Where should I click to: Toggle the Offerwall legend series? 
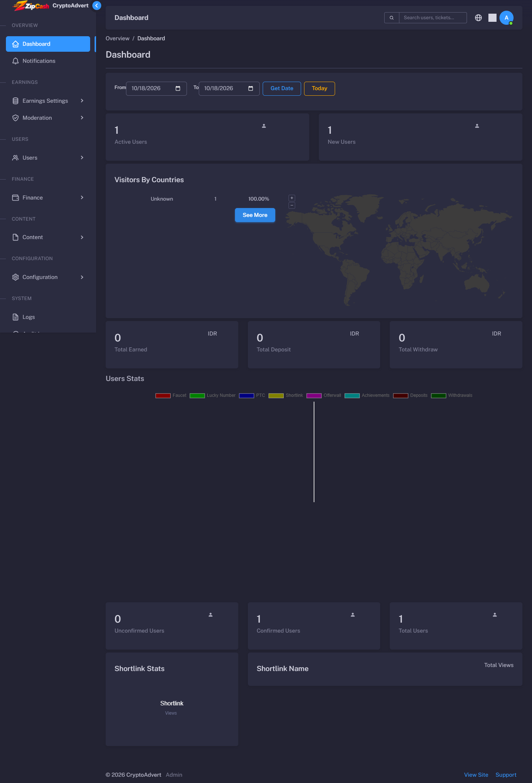pos(324,395)
